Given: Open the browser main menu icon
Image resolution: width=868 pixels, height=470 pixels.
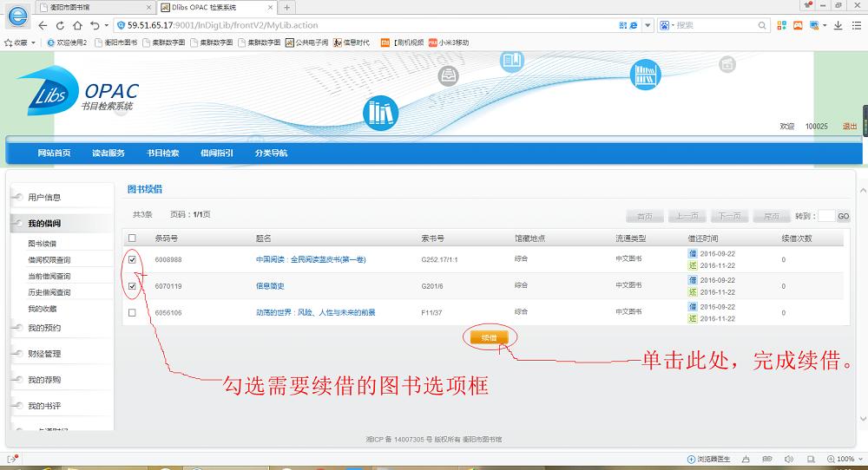Looking at the screenshot, I should point(857,25).
